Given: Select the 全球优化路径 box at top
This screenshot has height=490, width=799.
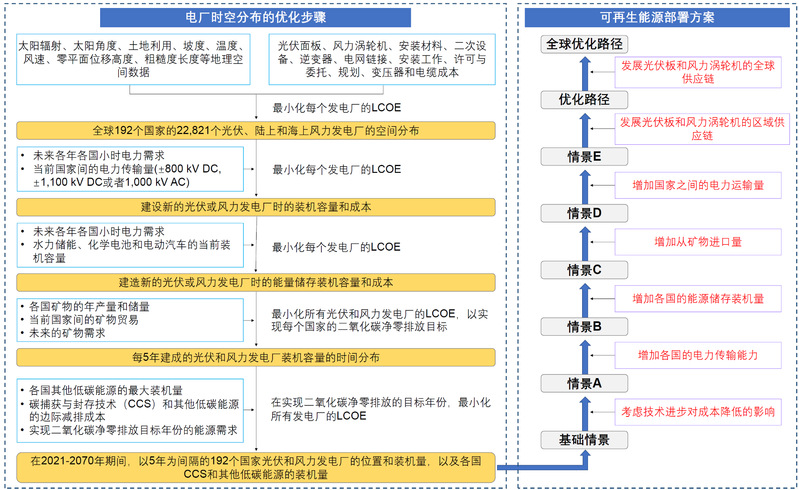Looking at the screenshot, I should 583,44.
